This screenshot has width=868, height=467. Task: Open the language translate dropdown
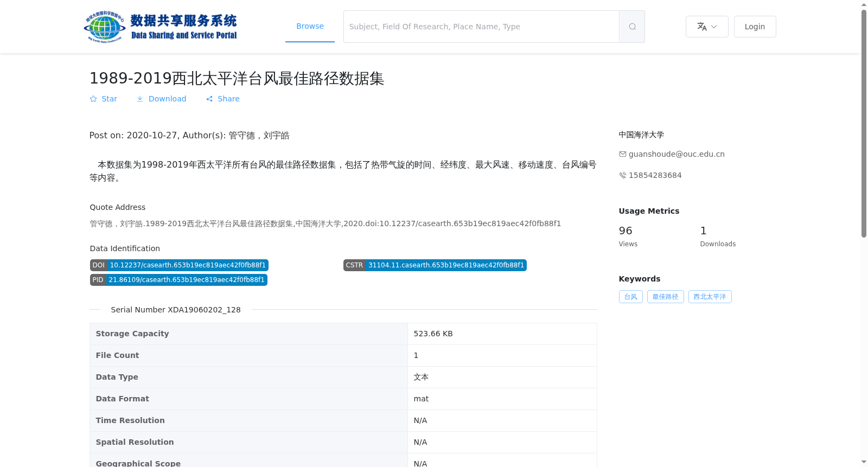coord(707,27)
